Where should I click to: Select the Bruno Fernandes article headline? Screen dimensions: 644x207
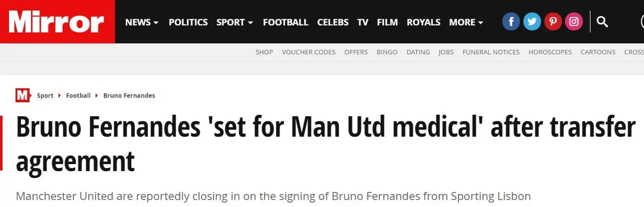(326, 144)
